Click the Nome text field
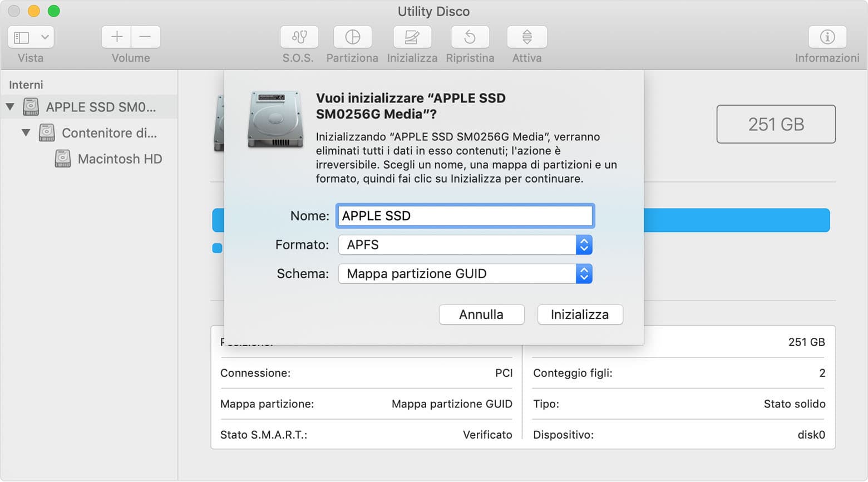The image size is (868, 482). (465, 216)
